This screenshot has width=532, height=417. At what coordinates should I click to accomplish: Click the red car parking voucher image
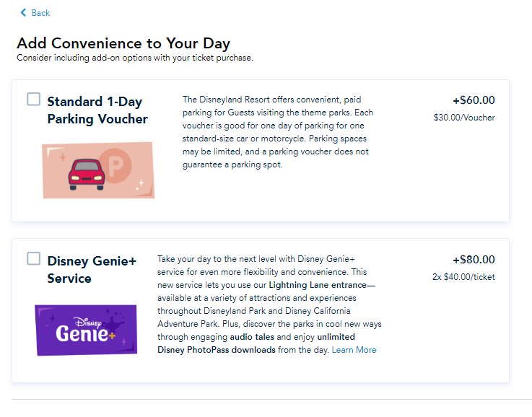(x=98, y=170)
